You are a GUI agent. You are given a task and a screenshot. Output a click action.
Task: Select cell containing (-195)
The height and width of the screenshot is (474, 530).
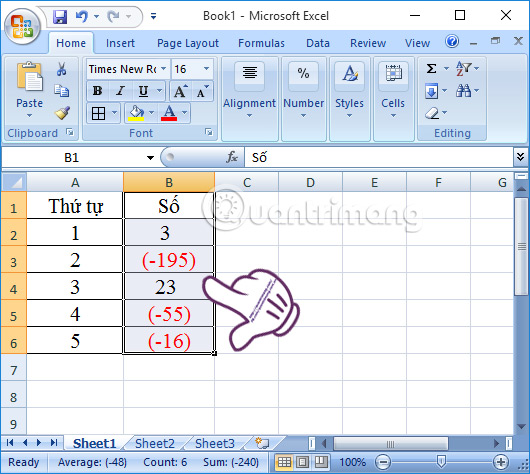(x=169, y=259)
